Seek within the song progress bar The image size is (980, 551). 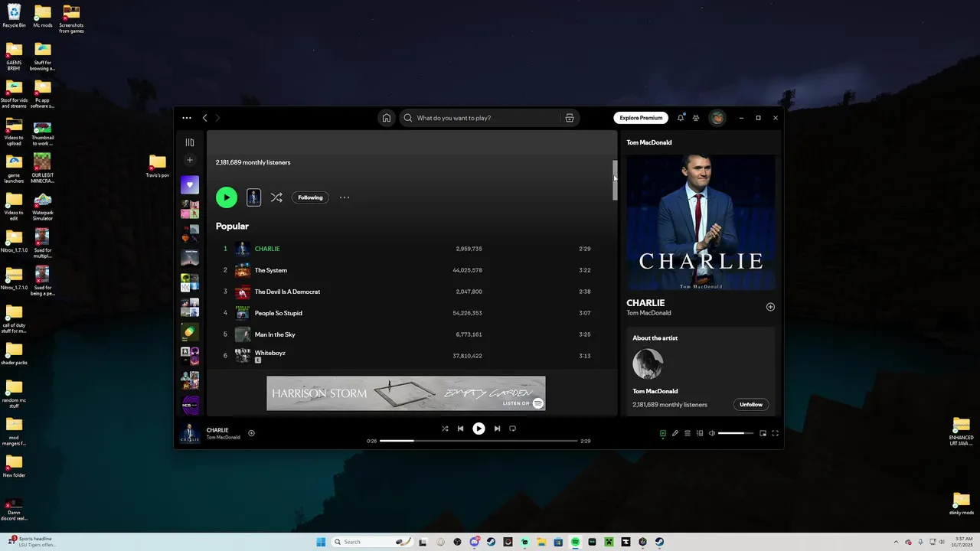pos(479,441)
